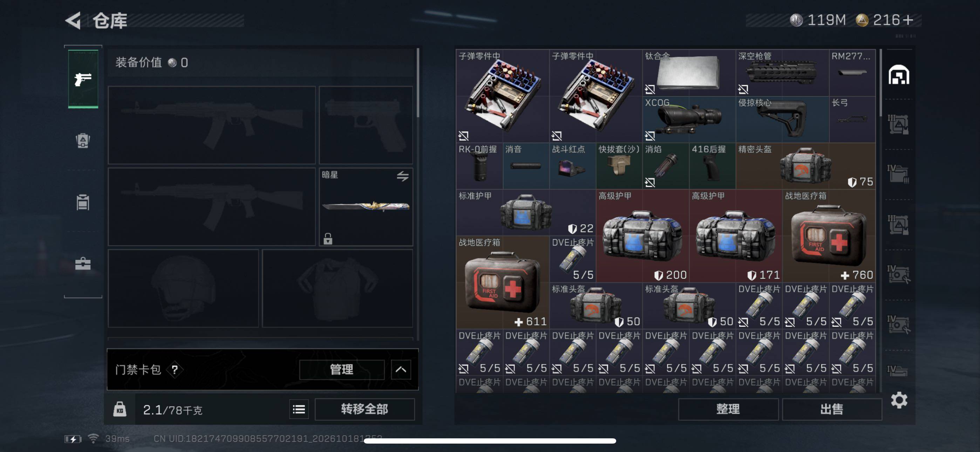Go back using the arrow beside 仓库

(73, 20)
